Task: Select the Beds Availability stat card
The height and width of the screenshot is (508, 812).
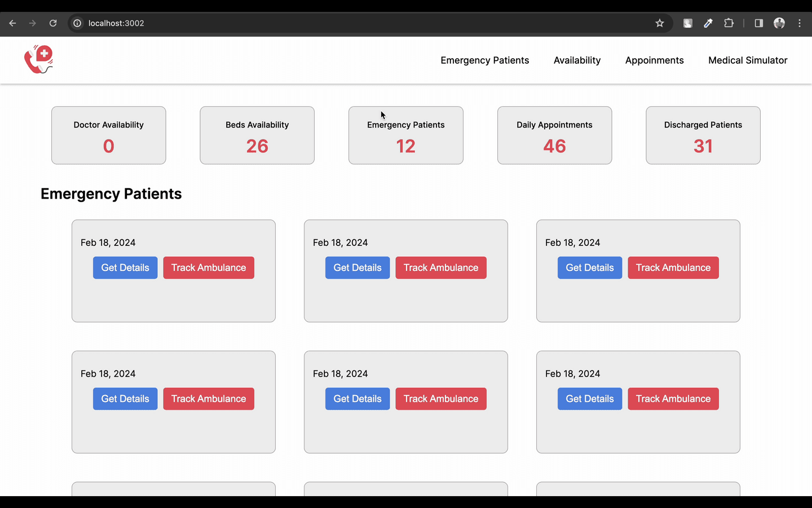Action: (257, 135)
